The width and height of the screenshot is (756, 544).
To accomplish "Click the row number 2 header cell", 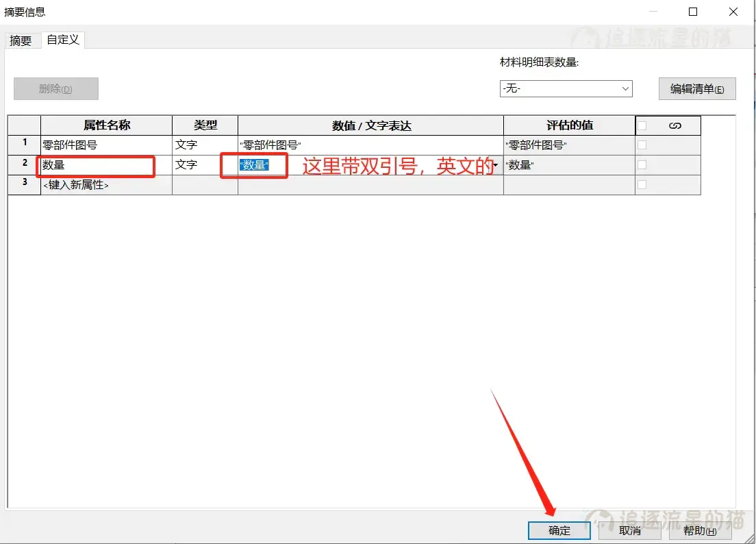I will pos(24,166).
